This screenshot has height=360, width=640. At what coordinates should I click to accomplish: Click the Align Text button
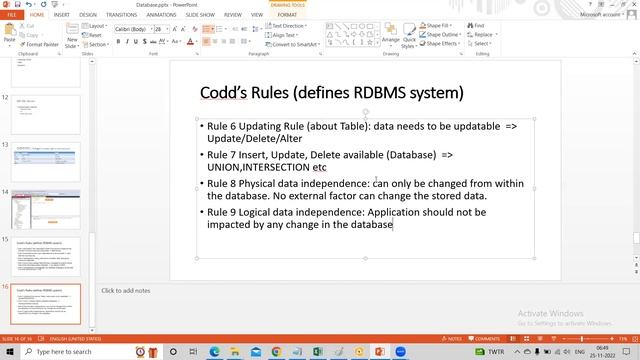pyautogui.click(x=282, y=35)
